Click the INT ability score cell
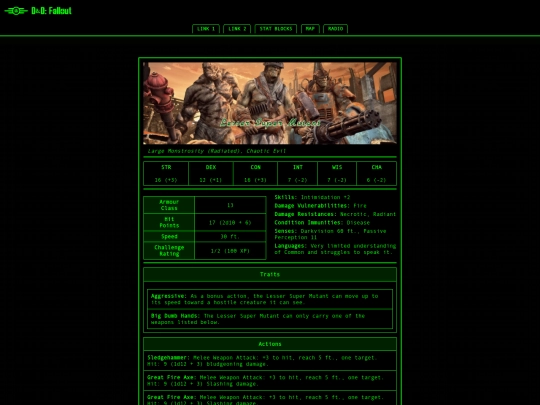Viewport: 540px width, 405px height. point(298,174)
